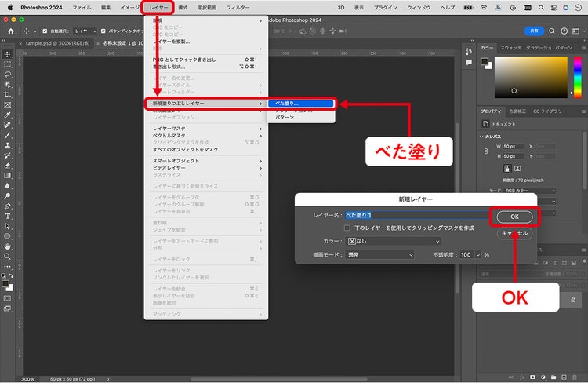Image resolution: width=588 pixels, height=383 pixels.
Task: Choose べた塗り... from submenu
Action: [x=301, y=104]
